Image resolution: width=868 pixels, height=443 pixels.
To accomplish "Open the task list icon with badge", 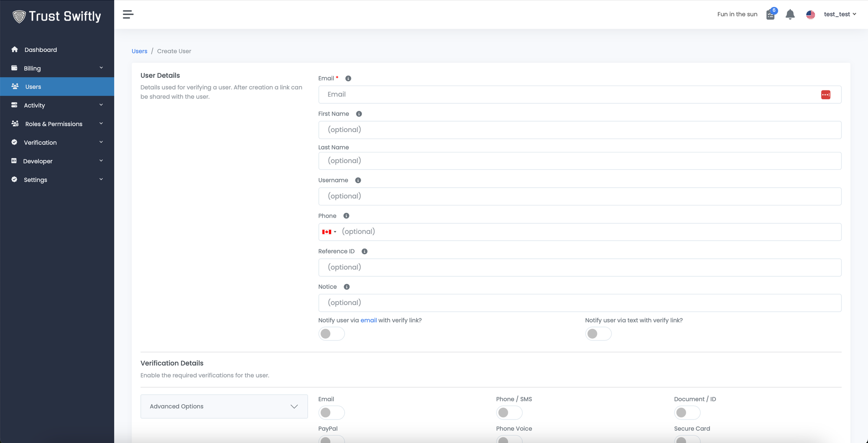I will 770,15.
